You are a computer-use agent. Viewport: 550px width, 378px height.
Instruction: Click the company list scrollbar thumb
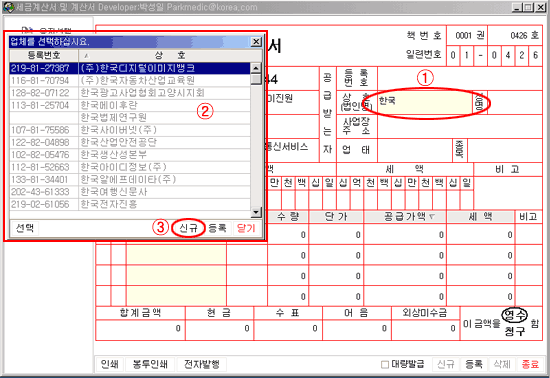pyautogui.click(x=256, y=79)
